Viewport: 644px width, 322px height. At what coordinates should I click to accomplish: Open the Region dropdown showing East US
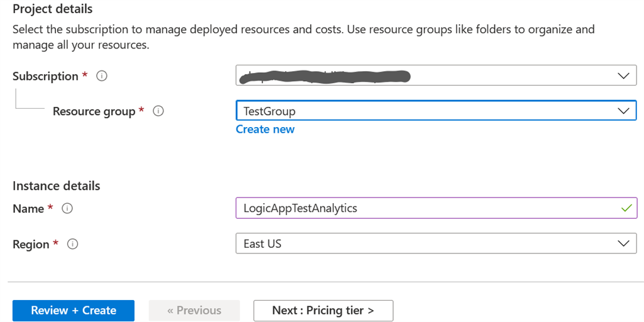coord(436,243)
